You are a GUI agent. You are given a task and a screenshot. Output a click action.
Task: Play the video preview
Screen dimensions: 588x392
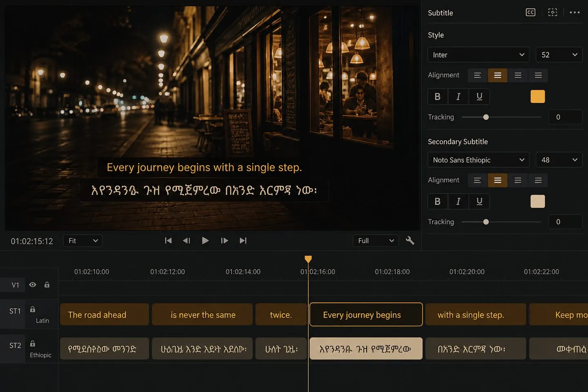click(205, 241)
